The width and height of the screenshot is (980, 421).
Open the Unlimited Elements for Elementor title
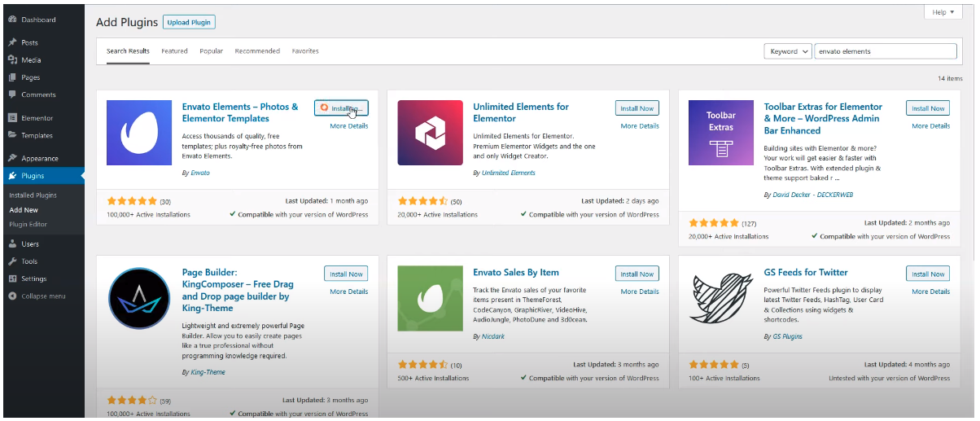pyautogui.click(x=521, y=112)
